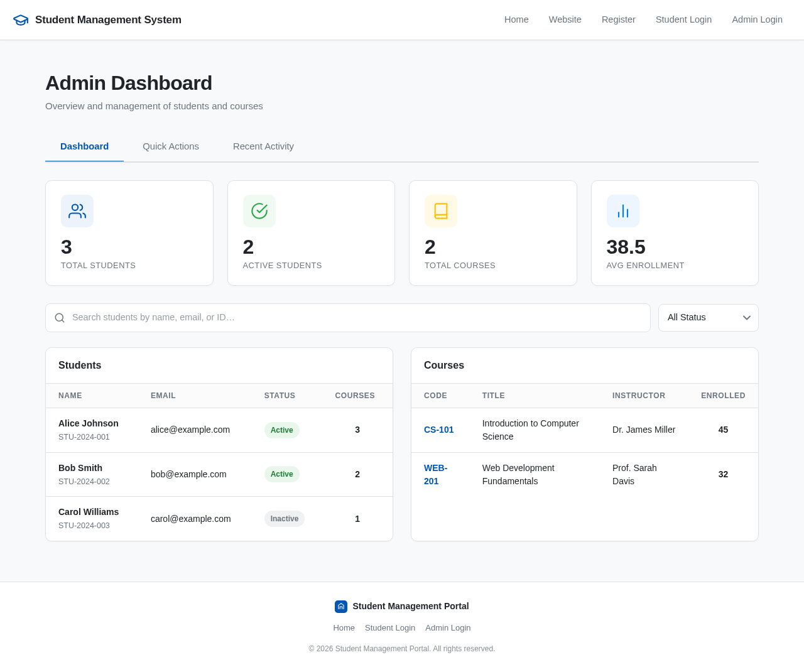Open the Register nav link
This screenshot has width=804, height=672.
[619, 19]
